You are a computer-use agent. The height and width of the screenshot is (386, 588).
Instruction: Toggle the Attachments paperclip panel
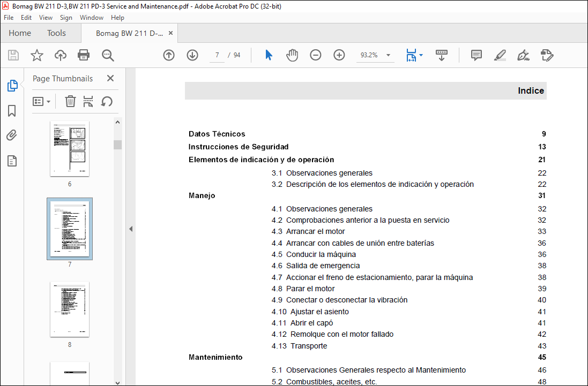[12, 135]
